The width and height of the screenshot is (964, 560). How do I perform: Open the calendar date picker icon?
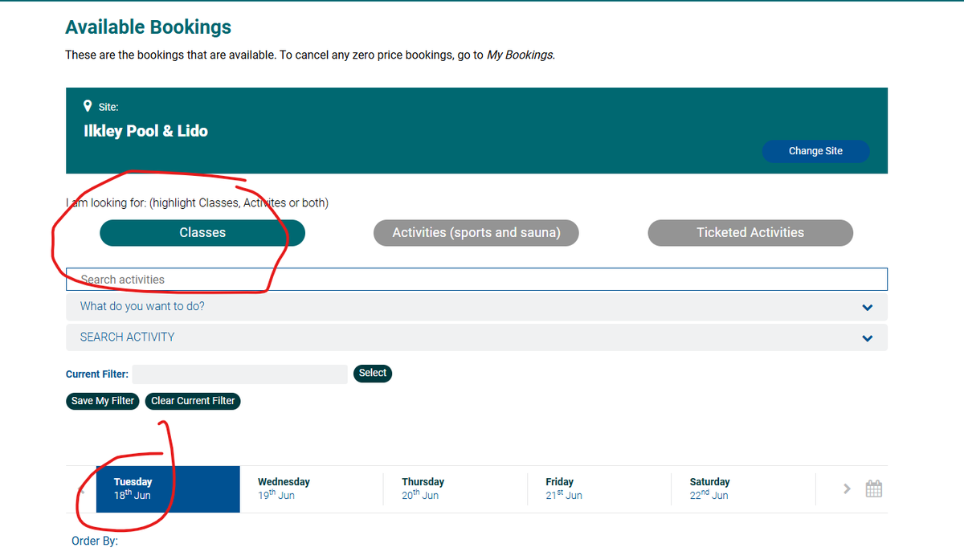point(874,488)
